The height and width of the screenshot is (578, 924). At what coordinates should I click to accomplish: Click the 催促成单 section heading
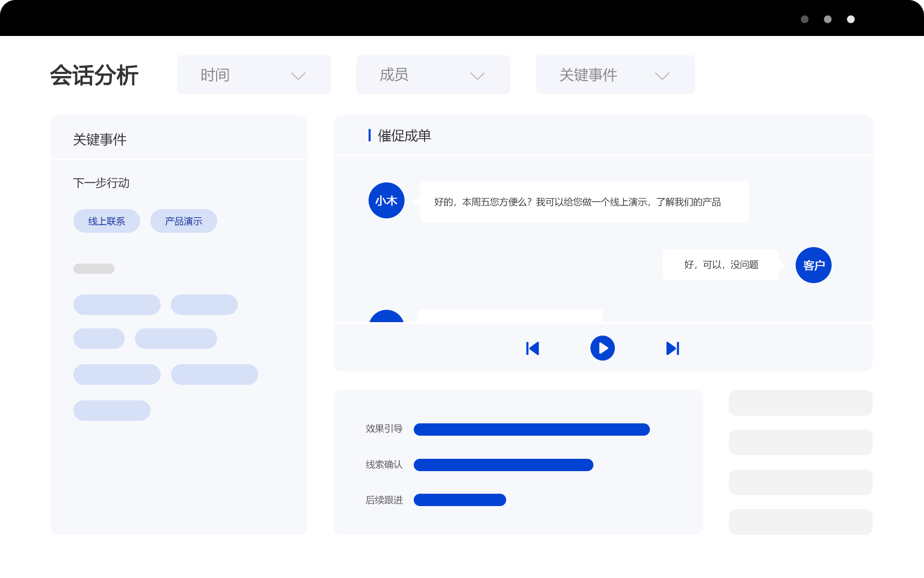404,136
